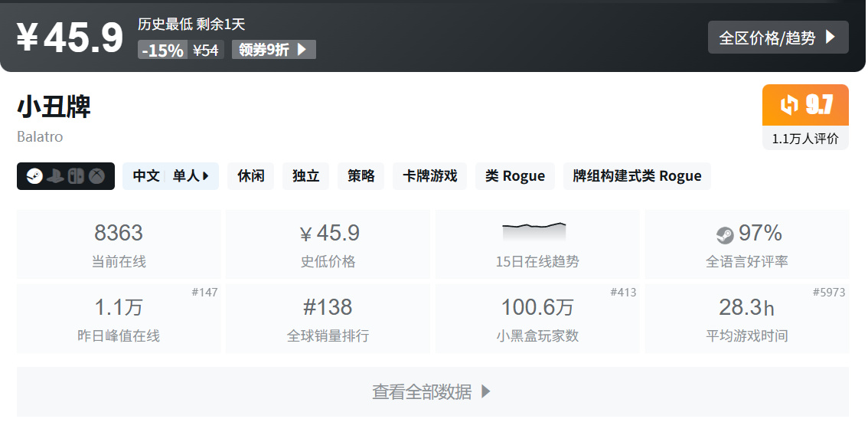Click the Steam logo beside 97%
The height and width of the screenshot is (432, 868).
(725, 235)
